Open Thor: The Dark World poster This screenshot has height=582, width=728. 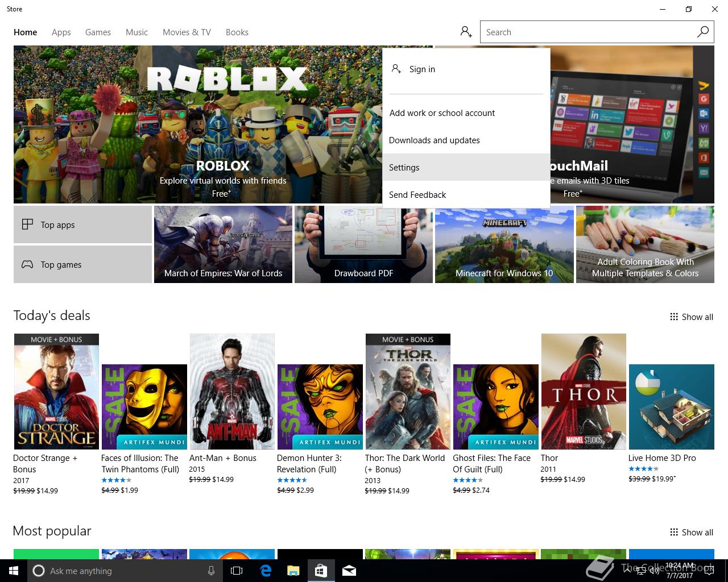click(x=408, y=392)
